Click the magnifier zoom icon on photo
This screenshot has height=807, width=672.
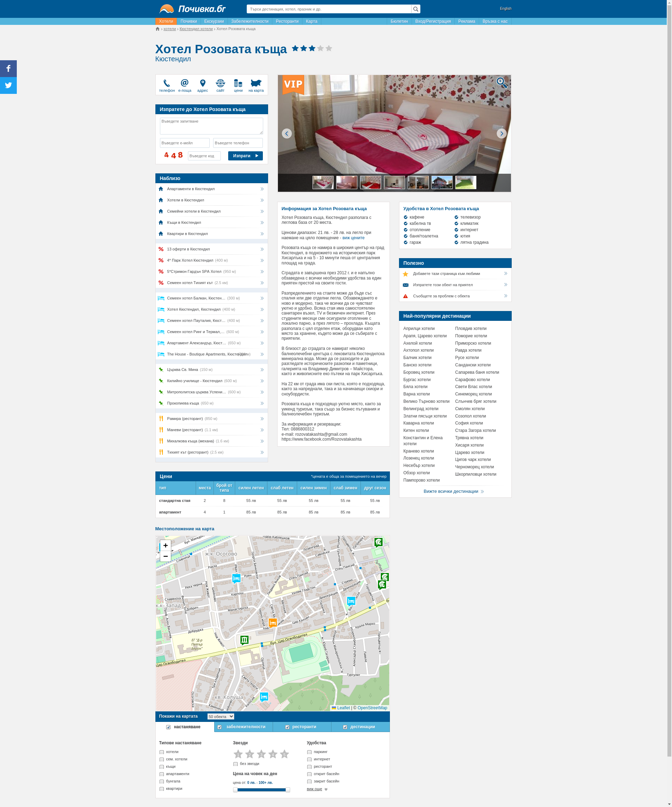[x=502, y=83]
